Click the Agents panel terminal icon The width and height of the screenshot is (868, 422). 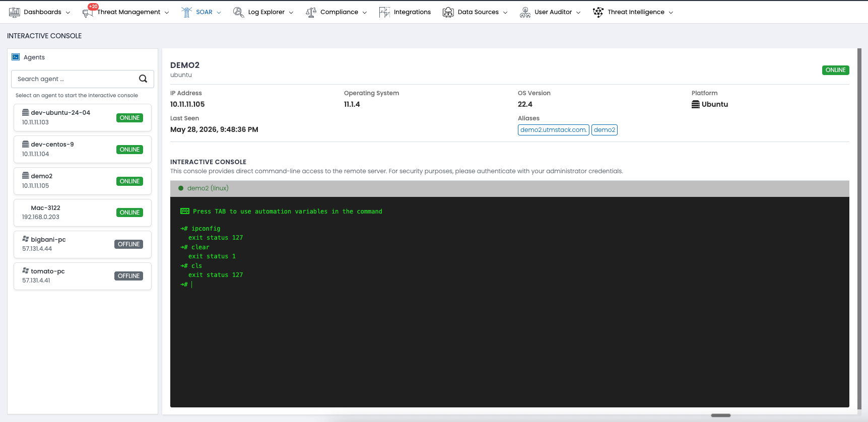pos(16,57)
